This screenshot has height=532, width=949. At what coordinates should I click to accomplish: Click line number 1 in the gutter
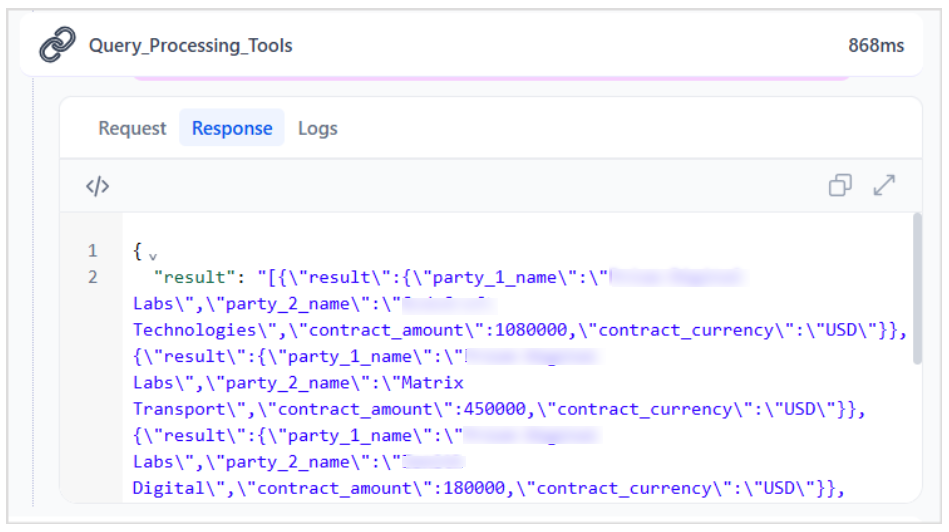click(x=93, y=251)
